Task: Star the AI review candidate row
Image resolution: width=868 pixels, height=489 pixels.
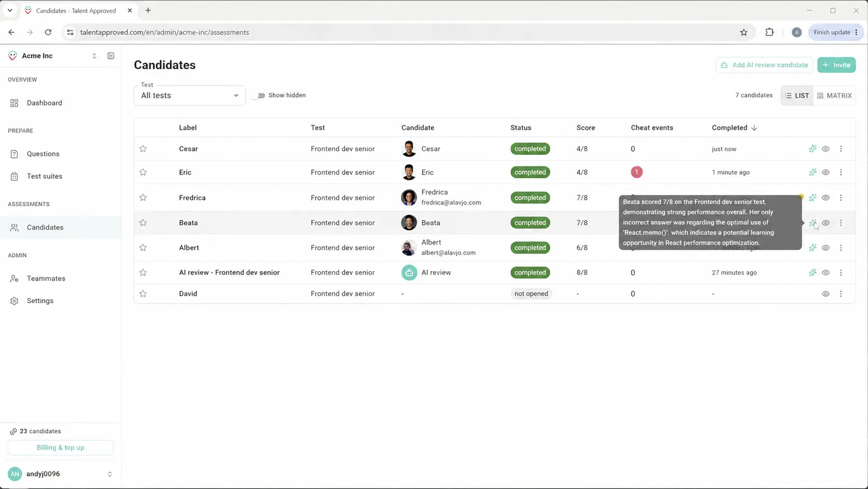Action: (143, 272)
